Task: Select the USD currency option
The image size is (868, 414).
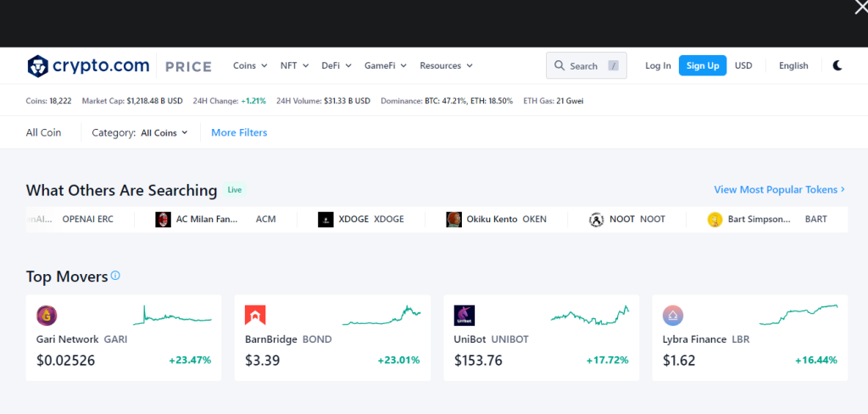Action: click(743, 65)
